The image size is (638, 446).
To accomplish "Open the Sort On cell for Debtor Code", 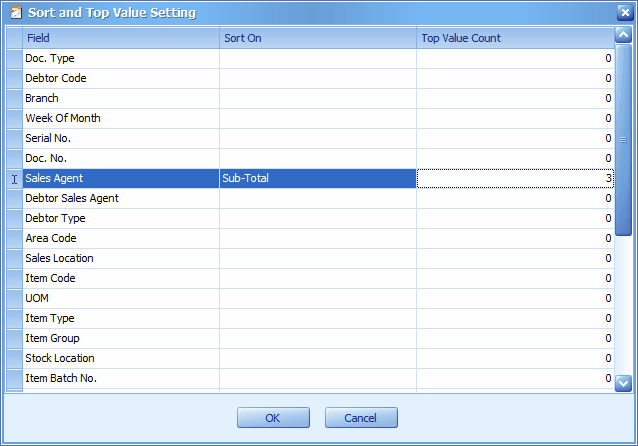I will coord(318,78).
